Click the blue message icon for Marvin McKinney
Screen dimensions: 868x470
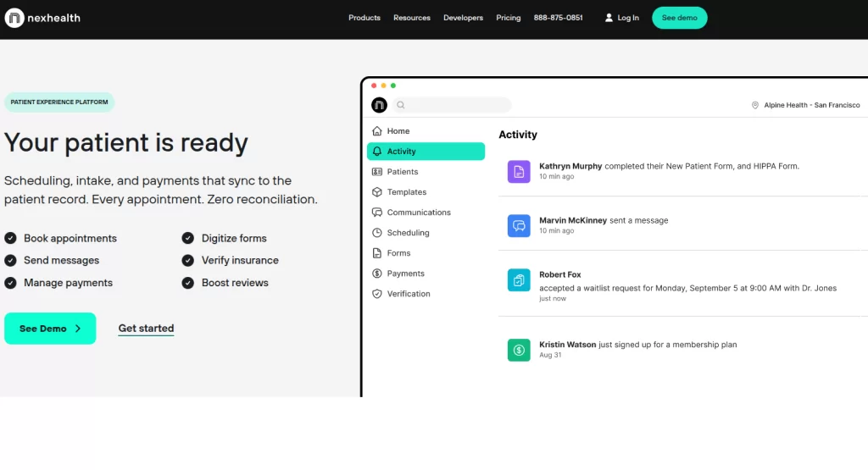point(519,225)
